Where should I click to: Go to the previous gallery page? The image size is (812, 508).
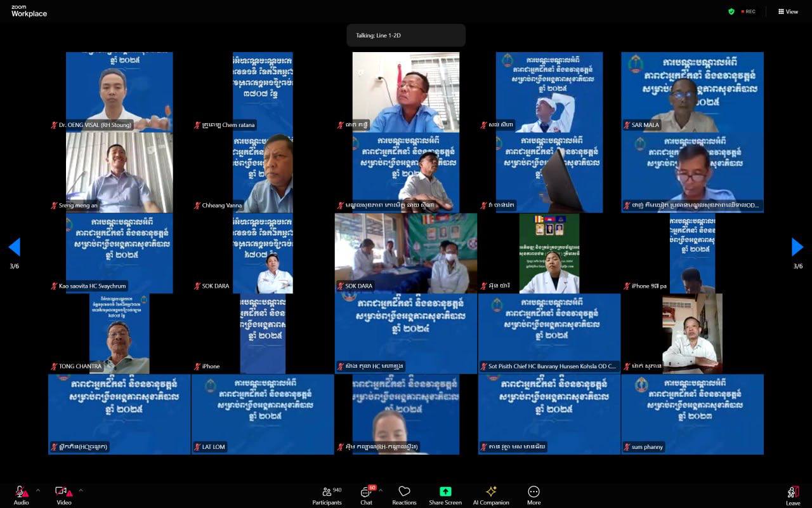click(x=14, y=247)
